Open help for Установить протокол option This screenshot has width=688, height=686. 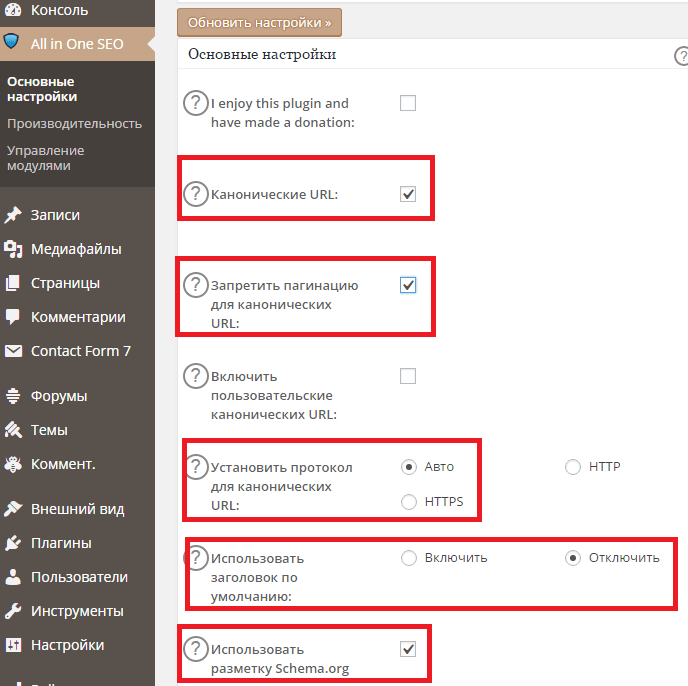click(x=197, y=467)
